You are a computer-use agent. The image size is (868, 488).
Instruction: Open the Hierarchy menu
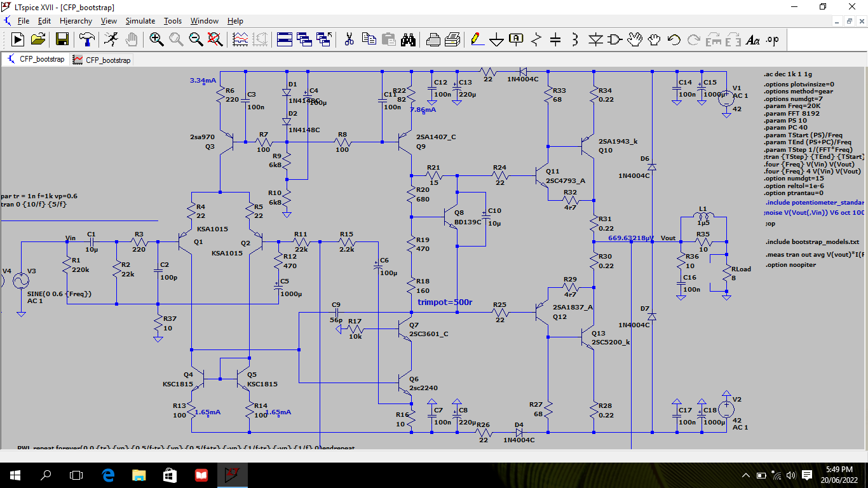pos(76,21)
